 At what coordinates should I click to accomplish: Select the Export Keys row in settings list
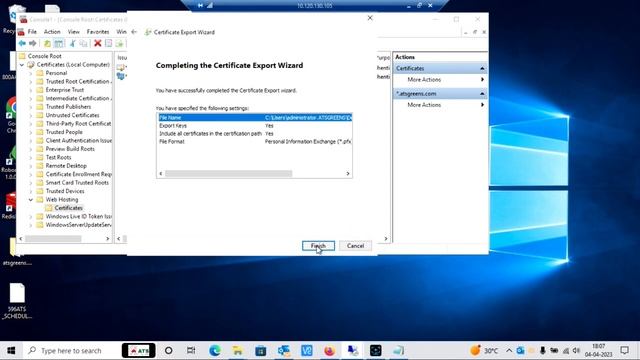click(255, 126)
